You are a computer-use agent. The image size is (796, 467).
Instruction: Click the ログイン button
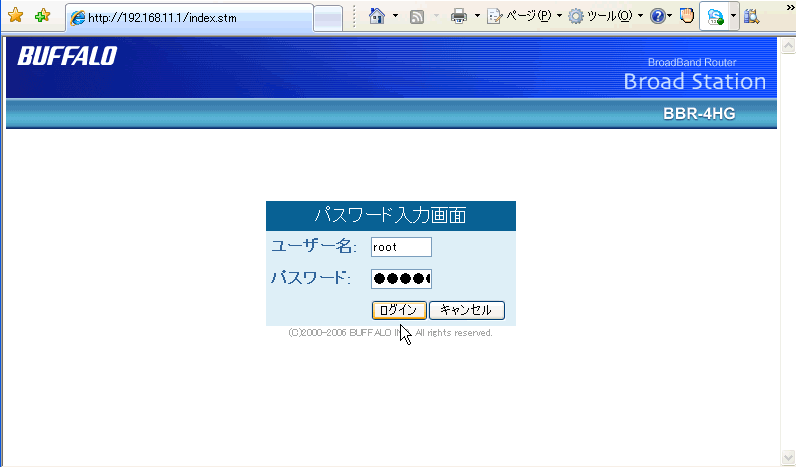coord(399,310)
